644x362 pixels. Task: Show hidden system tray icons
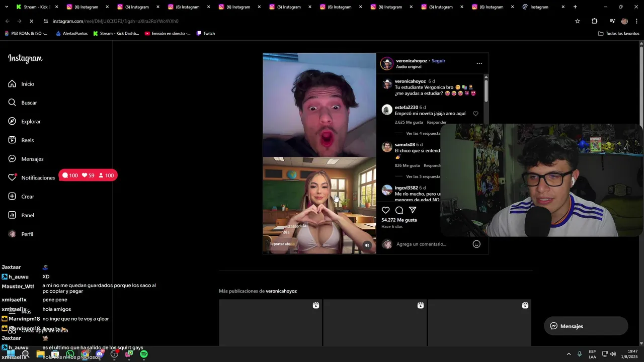coord(569,354)
